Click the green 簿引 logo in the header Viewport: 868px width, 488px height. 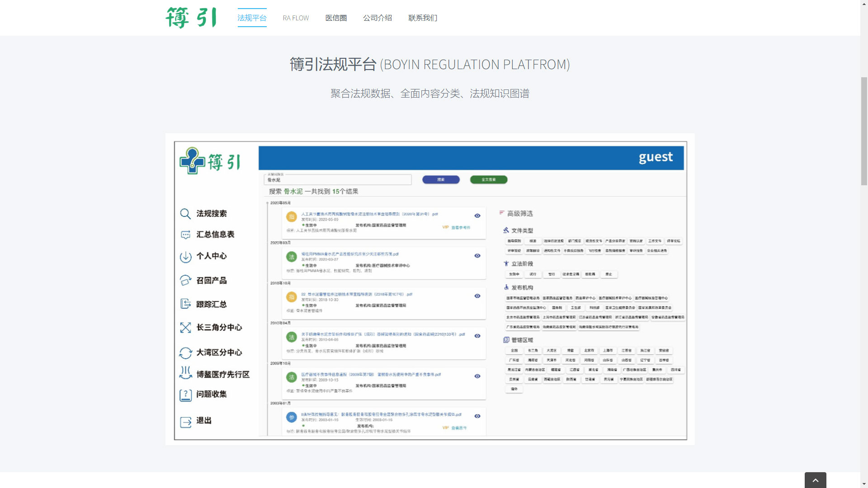tap(191, 18)
